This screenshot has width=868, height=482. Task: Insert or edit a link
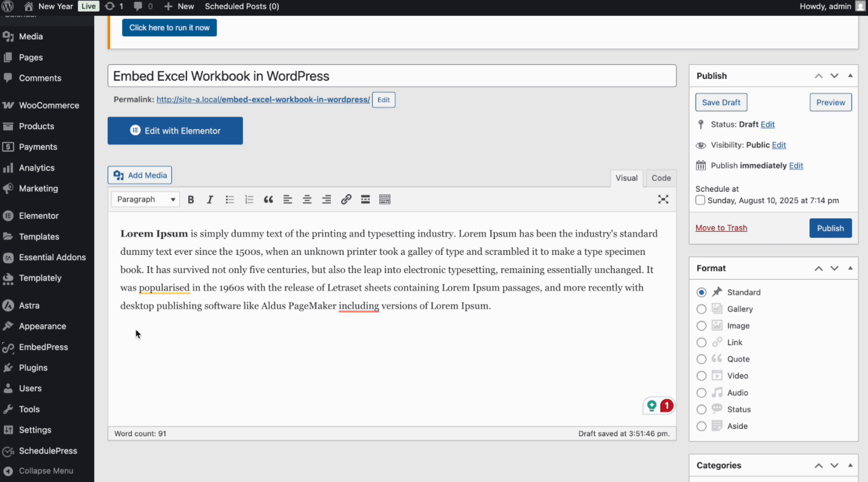tap(346, 199)
